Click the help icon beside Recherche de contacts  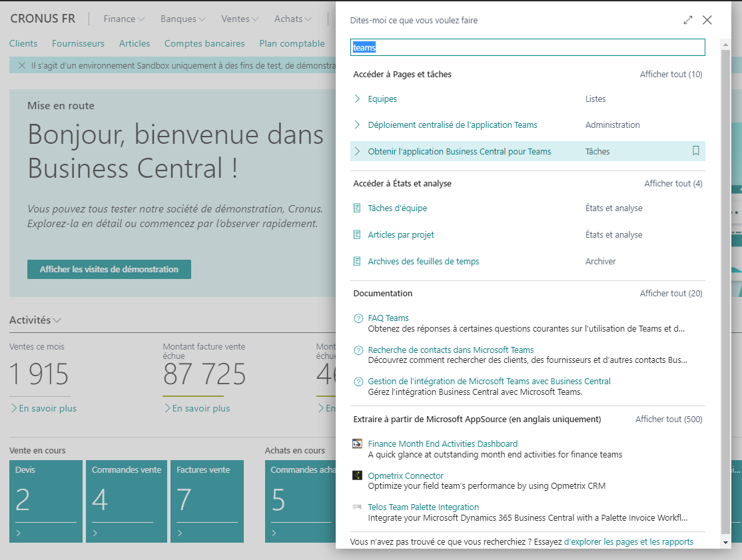click(x=358, y=350)
